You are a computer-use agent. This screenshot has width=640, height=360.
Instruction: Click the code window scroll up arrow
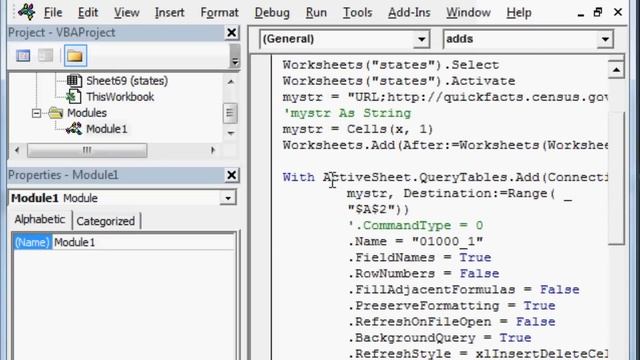(616, 70)
